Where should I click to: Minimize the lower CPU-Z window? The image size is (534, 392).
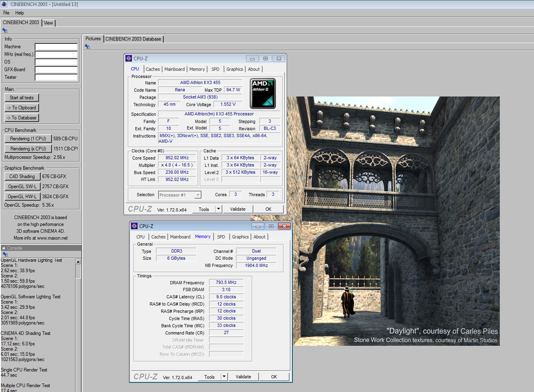(x=258, y=226)
